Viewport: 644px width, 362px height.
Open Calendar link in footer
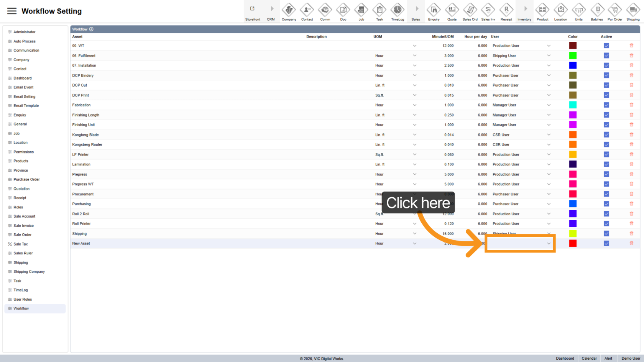tap(589, 359)
